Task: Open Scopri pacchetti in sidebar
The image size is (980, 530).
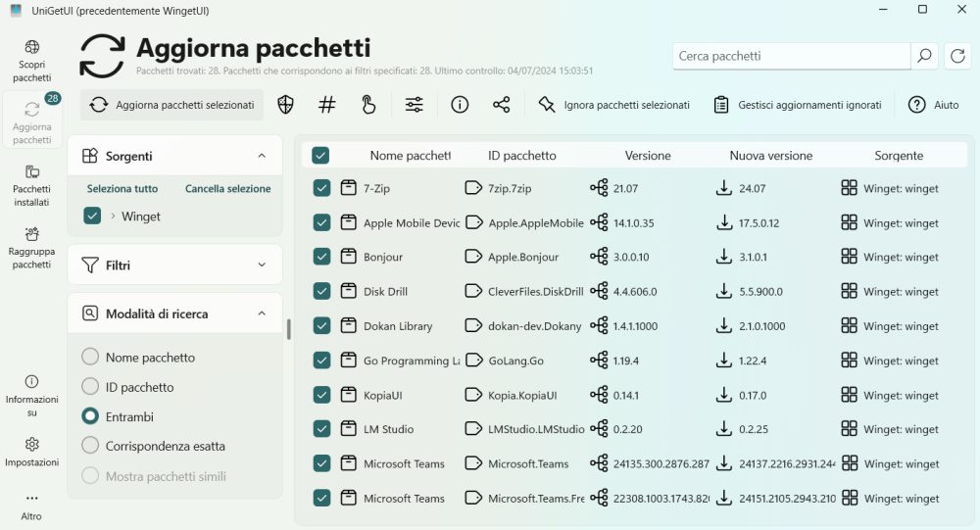Action: [32, 62]
